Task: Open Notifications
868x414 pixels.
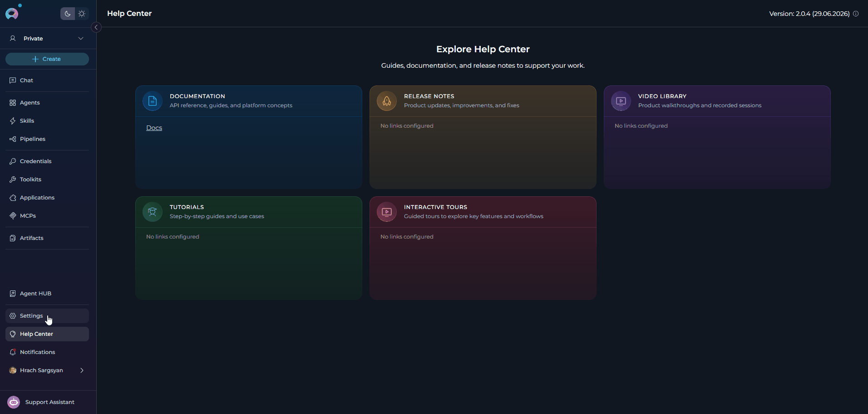Action: (47, 352)
